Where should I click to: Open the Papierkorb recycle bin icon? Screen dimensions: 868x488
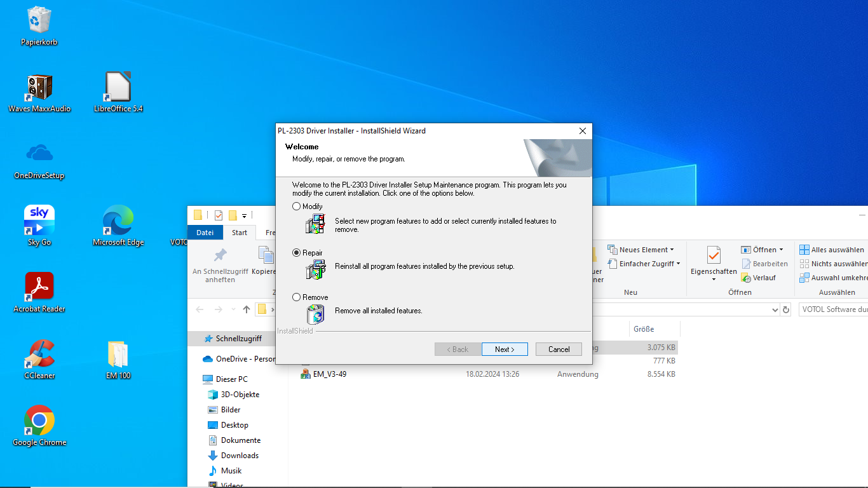click(39, 20)
